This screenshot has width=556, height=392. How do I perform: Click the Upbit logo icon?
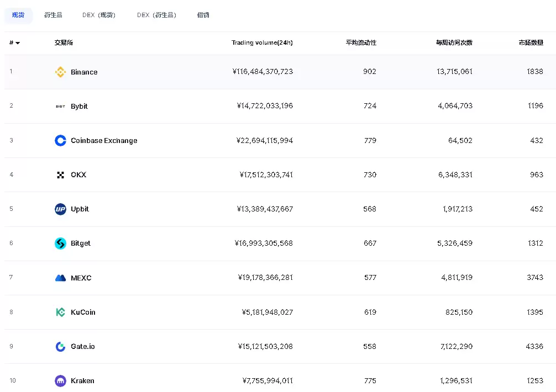60,209
